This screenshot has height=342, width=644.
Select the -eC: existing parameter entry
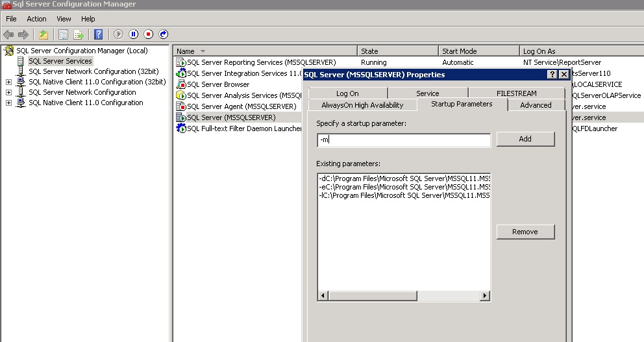pyautogui.click(x=404, y=187)
